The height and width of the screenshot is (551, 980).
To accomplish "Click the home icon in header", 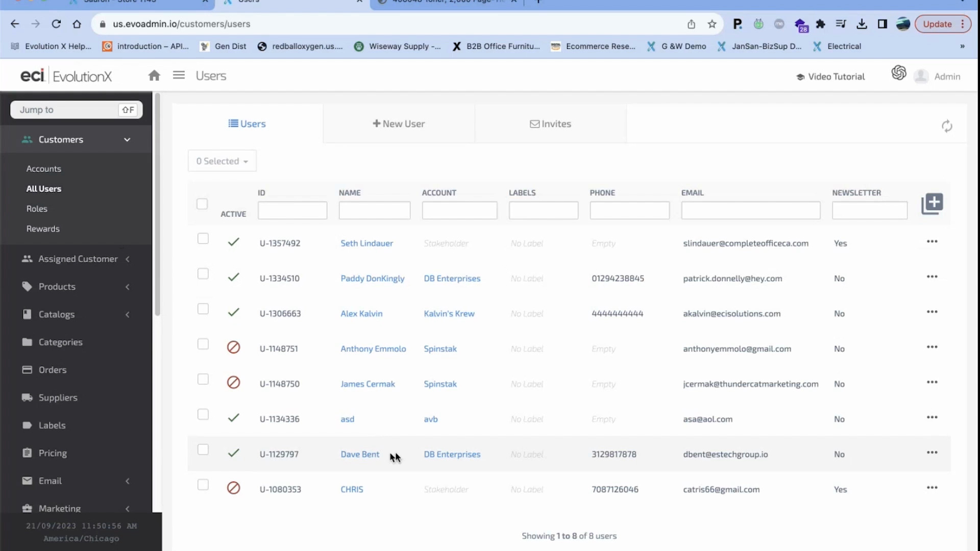I will point(154,76).
